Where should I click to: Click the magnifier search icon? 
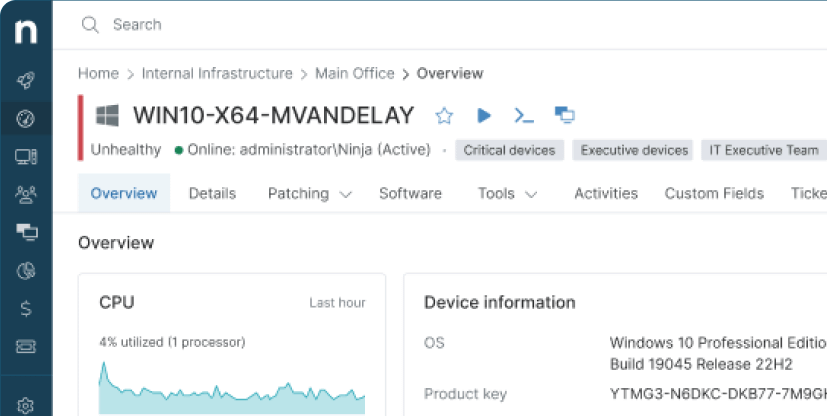pos(90,25)
